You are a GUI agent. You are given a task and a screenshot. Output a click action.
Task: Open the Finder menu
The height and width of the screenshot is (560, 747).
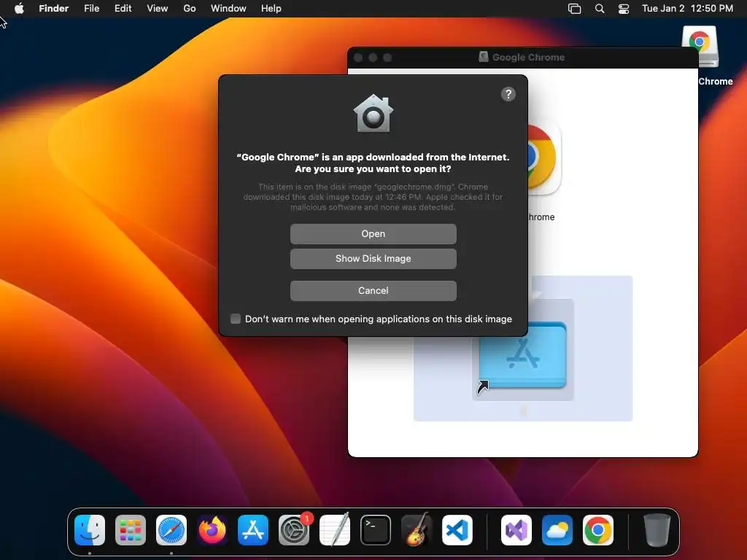(54, 9)
